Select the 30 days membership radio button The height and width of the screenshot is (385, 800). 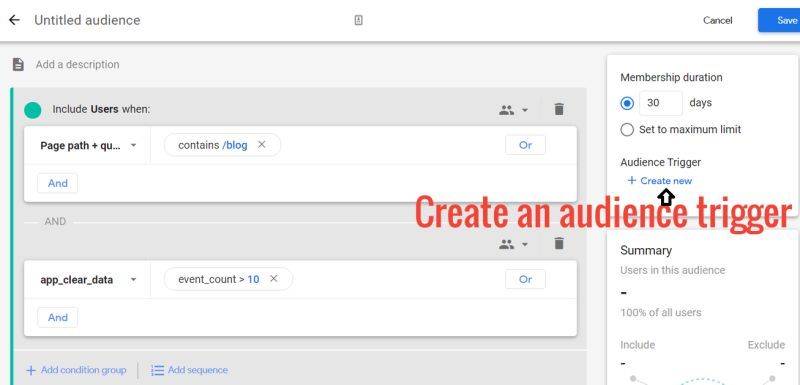pos(627,104)
